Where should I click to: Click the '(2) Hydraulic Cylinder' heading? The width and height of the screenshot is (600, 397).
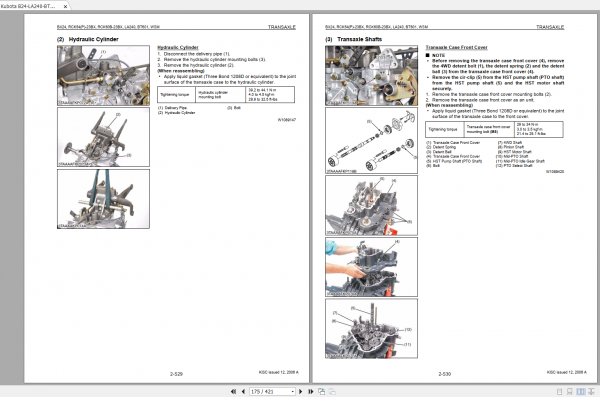click(88, 39)
